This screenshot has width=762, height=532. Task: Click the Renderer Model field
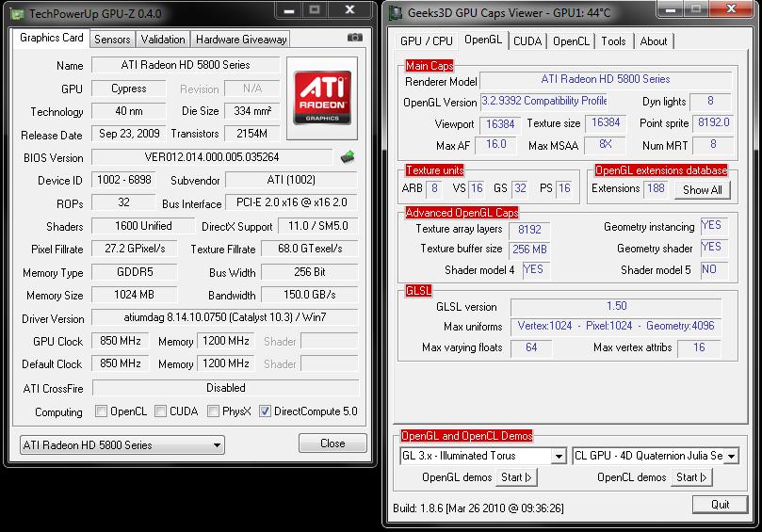pyautogui.click(x=606, y=79)
